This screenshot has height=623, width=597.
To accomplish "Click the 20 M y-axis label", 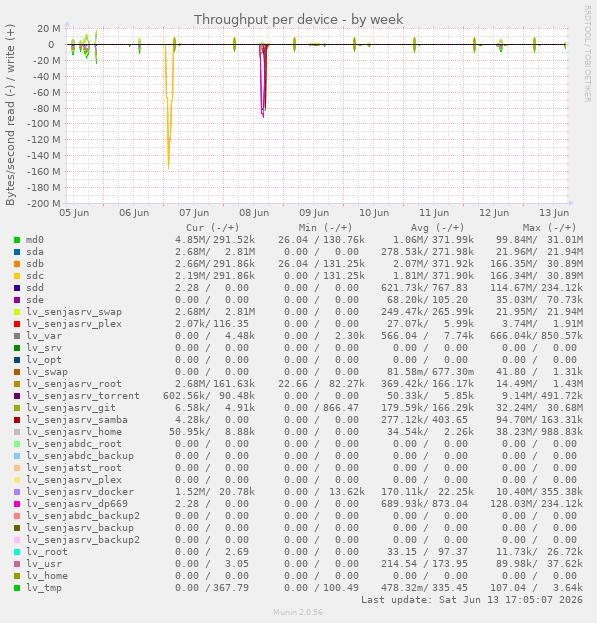I will (49, 29).
